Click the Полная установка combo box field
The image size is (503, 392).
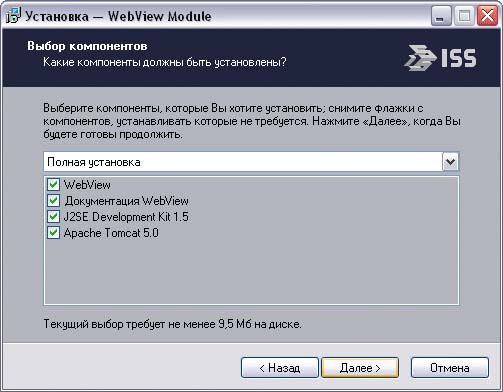251,162
